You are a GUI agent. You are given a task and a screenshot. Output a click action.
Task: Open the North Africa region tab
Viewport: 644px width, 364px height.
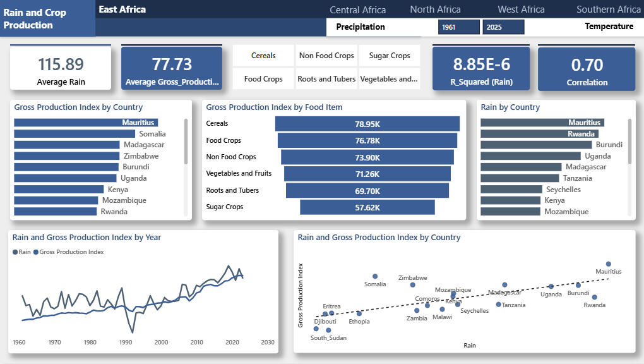pos(435,9)
